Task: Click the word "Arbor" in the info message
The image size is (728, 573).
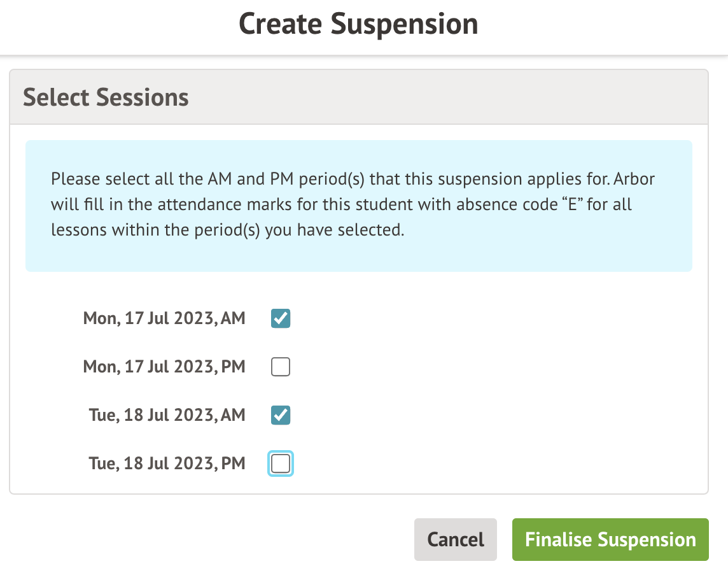Action: tap(635, 178)
